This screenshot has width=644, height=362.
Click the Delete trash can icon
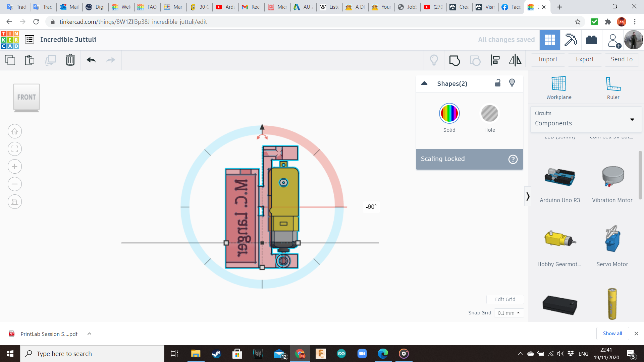tap(70, 60)
